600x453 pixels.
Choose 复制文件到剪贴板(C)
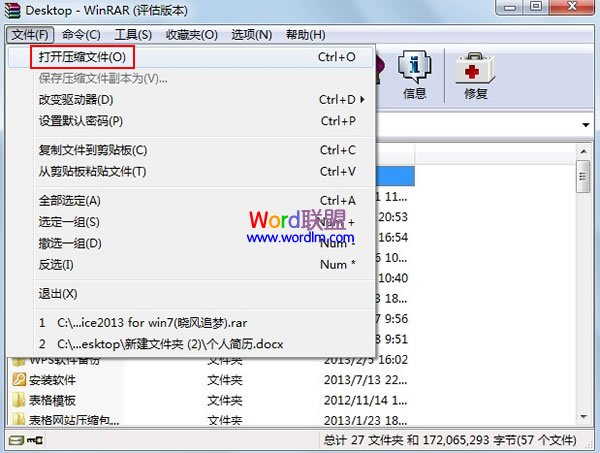pyautogui.click(x=190, y=150)
